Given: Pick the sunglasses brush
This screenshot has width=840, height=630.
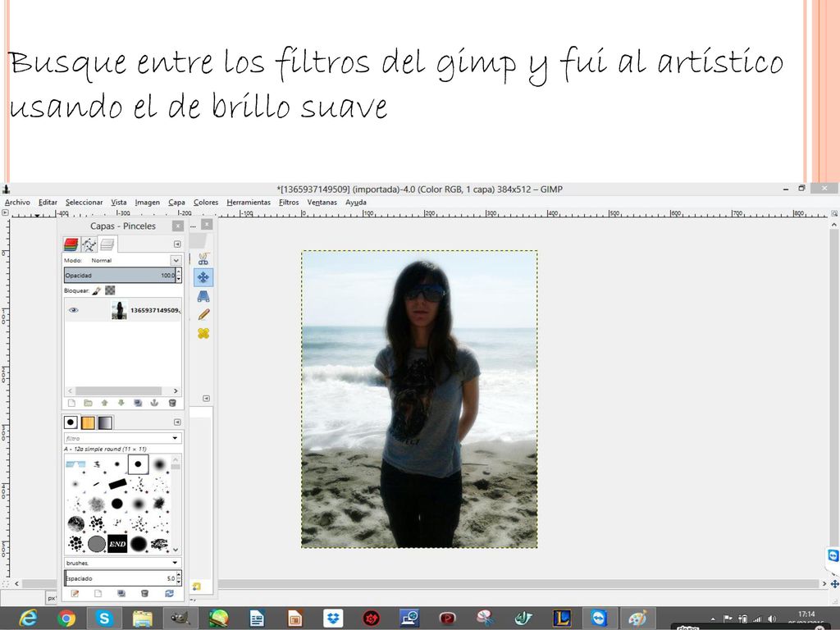Looking at the screenshot, I should [75, 464].
